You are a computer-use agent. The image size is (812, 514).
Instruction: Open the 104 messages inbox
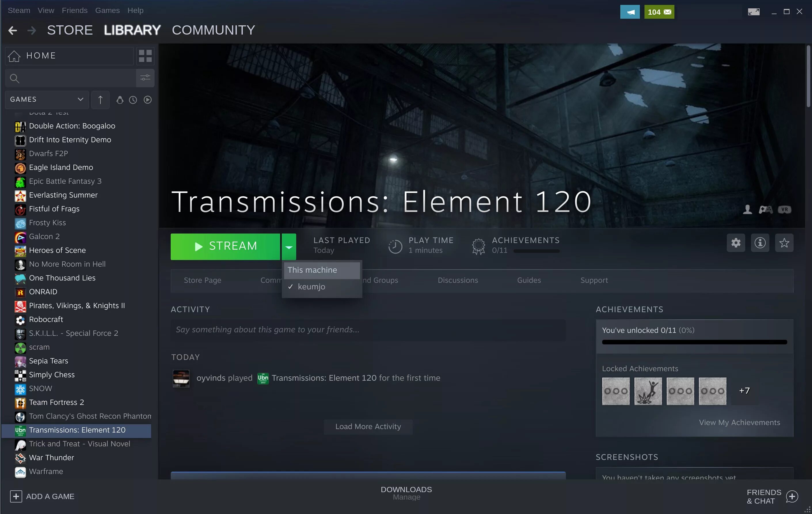click(x=659, y=12)
